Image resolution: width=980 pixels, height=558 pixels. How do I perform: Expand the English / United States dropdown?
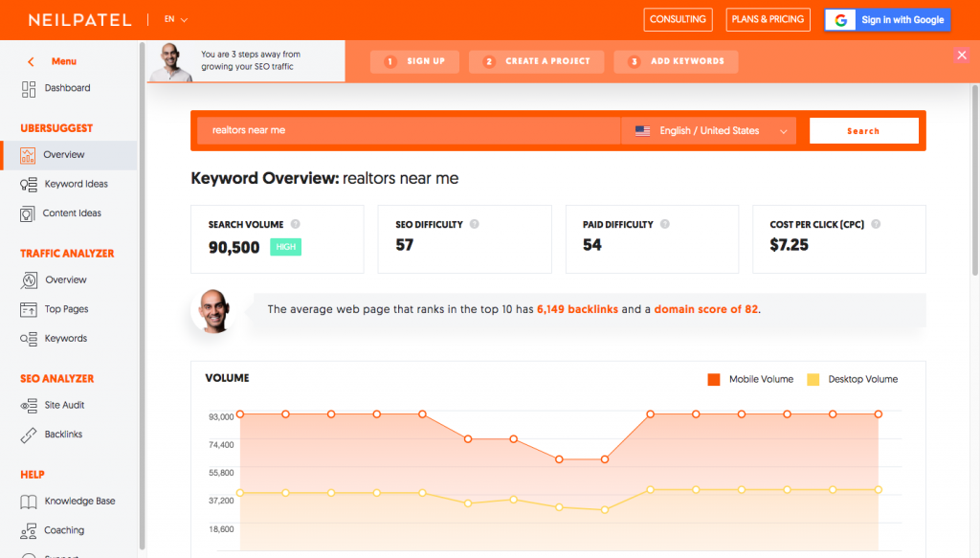click(x=709, y=131)
